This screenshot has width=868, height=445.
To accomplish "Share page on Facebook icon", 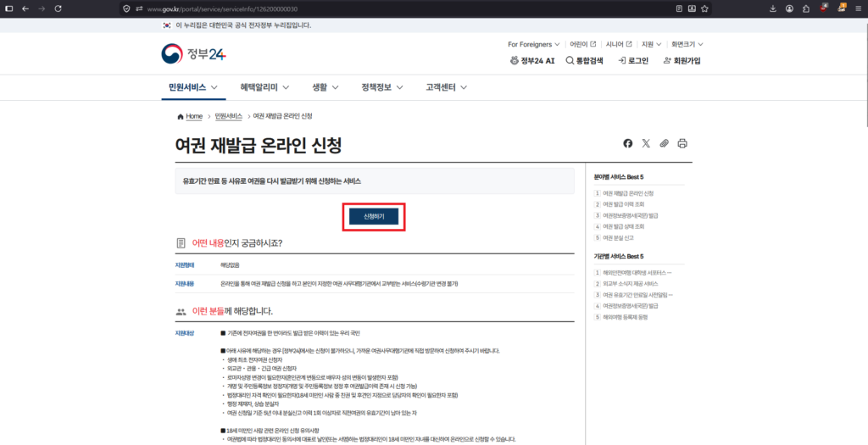I will coord(628,143).
